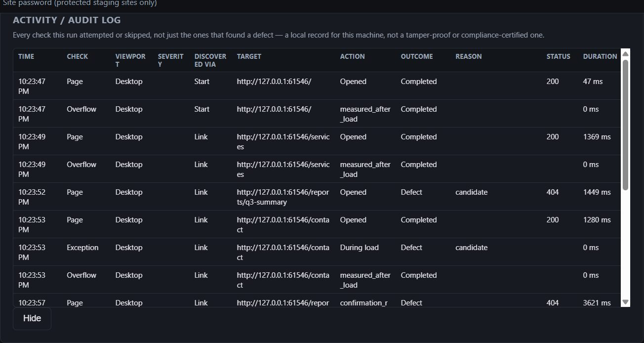
Task: Click the DISCOVERED VIA column header
Action: pyautogui.click(x=210, y=60)
